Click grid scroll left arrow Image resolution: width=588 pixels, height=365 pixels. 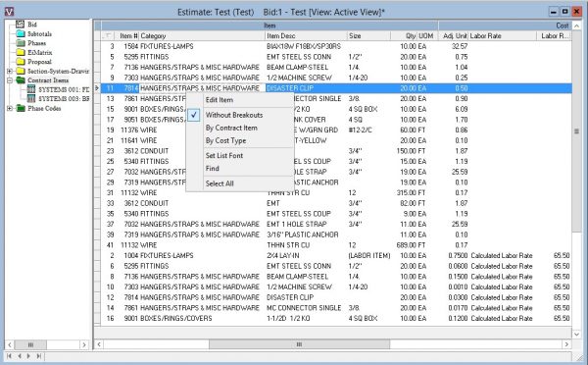coord(99,344)
